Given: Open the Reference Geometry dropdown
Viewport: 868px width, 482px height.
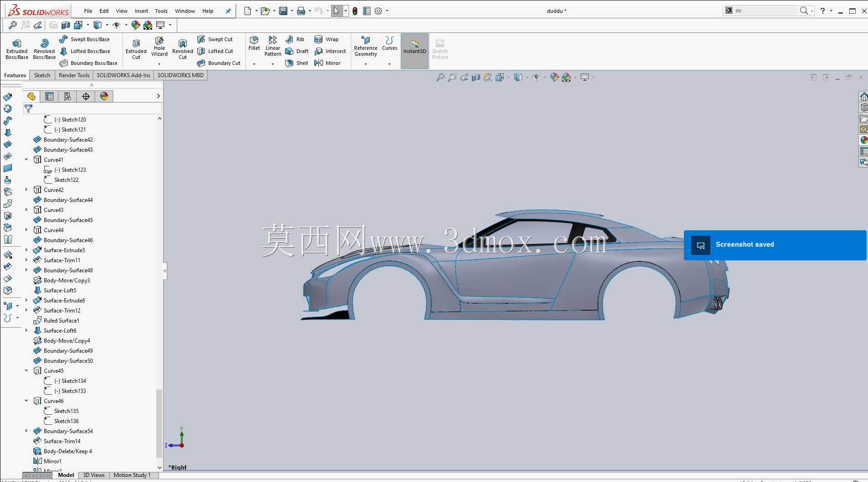Looking at the screenshot, I should pyautogui.click(x=365, y=64).
